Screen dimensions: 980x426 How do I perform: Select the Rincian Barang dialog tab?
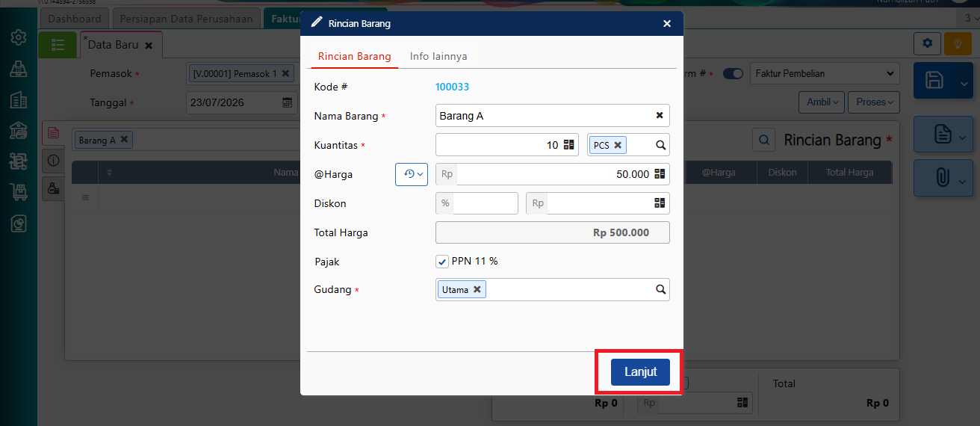tap(354, 56)
